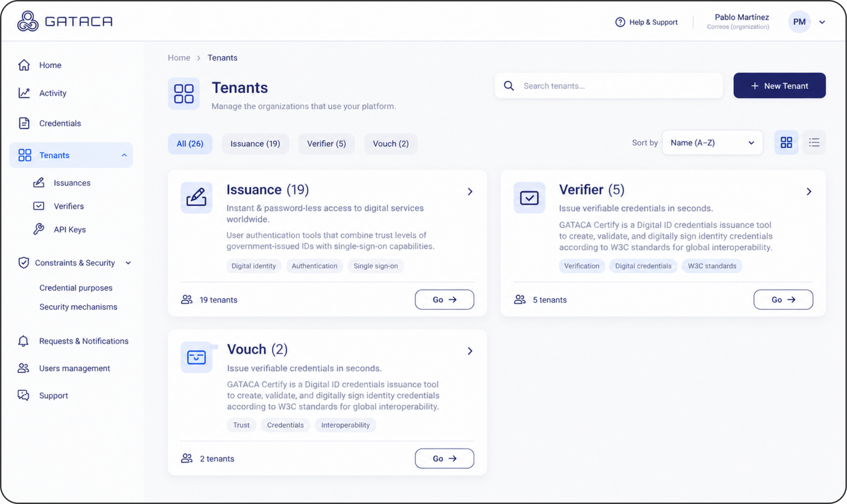The height and width of the screenshot is (504, 847).
Task: Click Go on the Vouch card
Action: click(x=445, y=459)
